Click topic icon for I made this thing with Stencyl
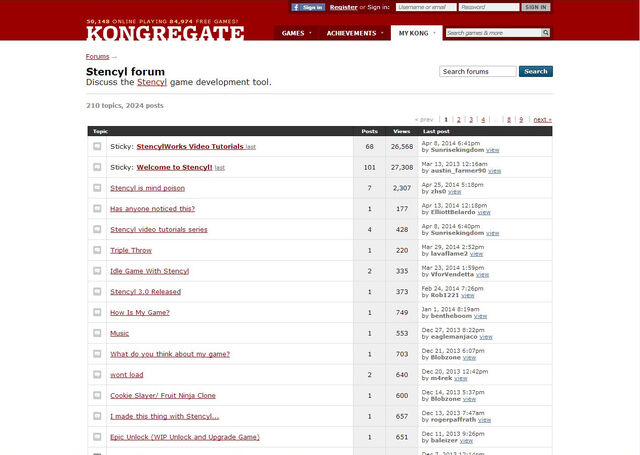 [97, 416]
